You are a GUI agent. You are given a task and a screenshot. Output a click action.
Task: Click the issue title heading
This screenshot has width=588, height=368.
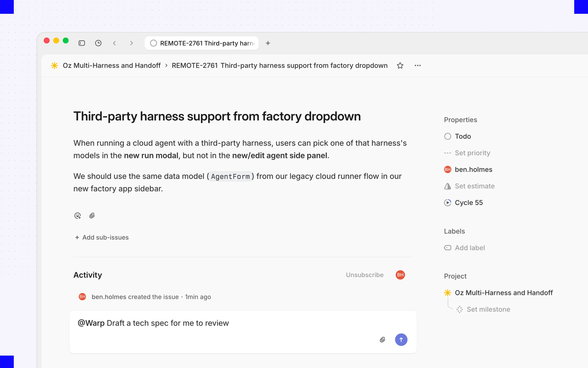point(217,116)
